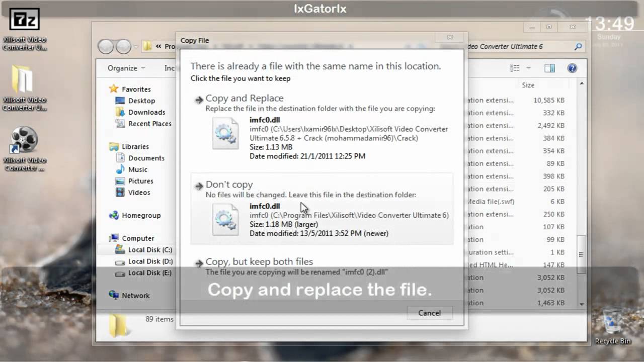The width and height of the screenshot is (644, 362).
Task: Click the search magnifier icon in Explorer
Action: (578, 47)
